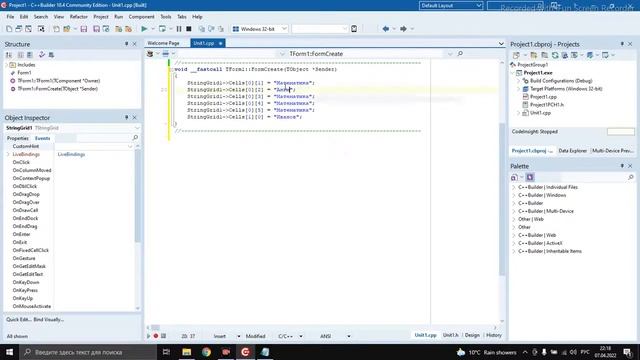Open the Refactor menu

79,17
